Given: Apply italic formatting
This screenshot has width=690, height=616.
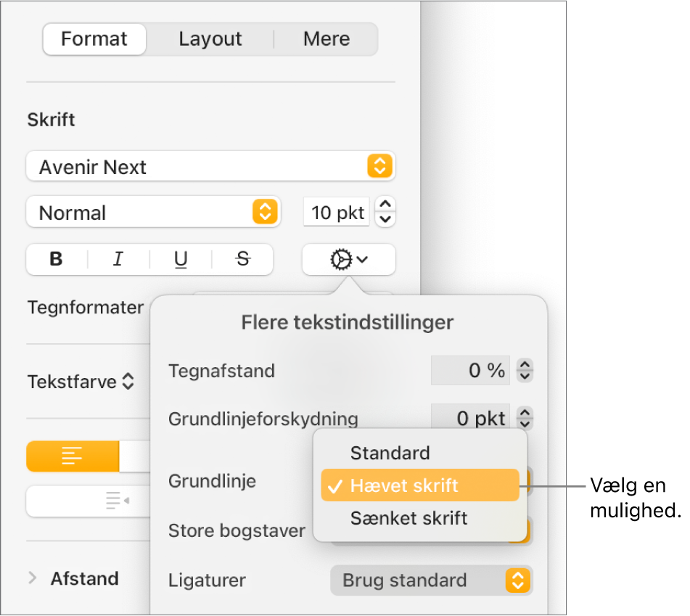Looking at the screenshot, I should pos(118,260).
